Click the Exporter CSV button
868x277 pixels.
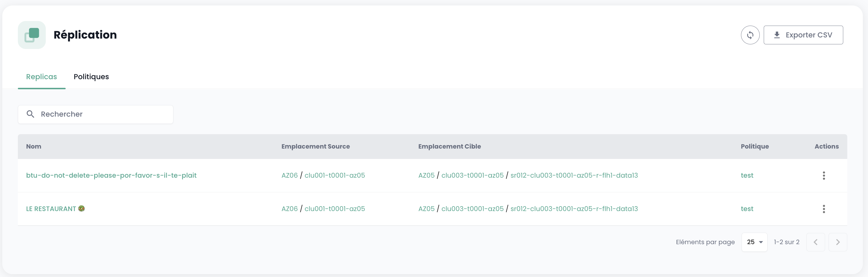click(803, 35)
